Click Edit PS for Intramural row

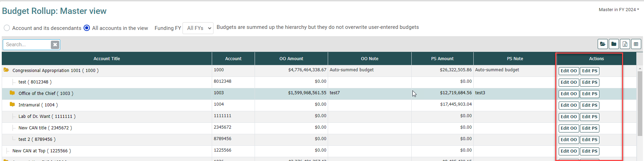[x=590, y=105]
